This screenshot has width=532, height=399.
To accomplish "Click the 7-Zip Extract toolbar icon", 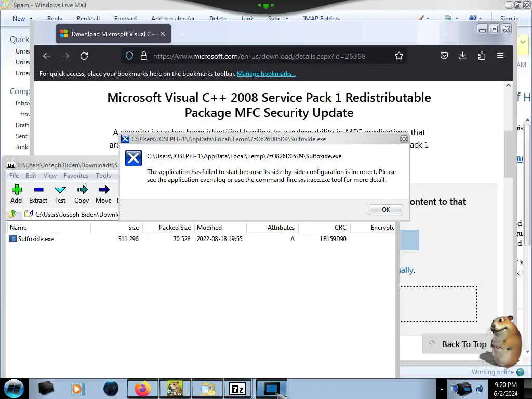I will pyautogui.click(x=38, y=194).
